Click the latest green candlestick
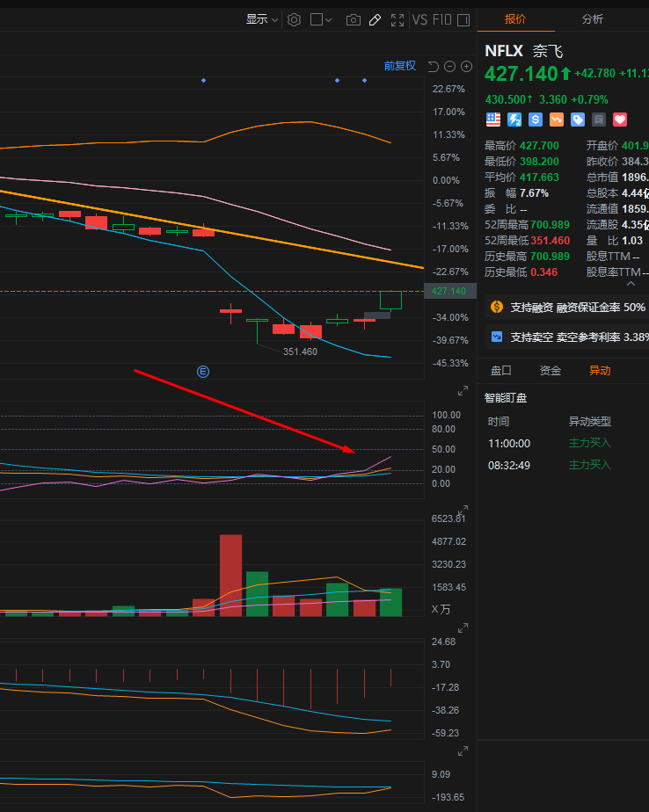Viewport: 649px width, 812px height. tap(390, 301)
